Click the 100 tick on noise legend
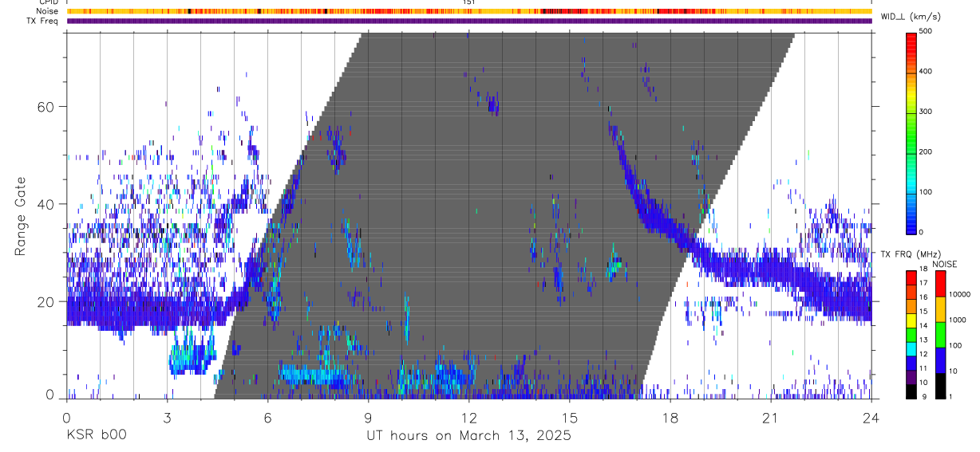This screenshot has width=980, height=452. (954, 345)
